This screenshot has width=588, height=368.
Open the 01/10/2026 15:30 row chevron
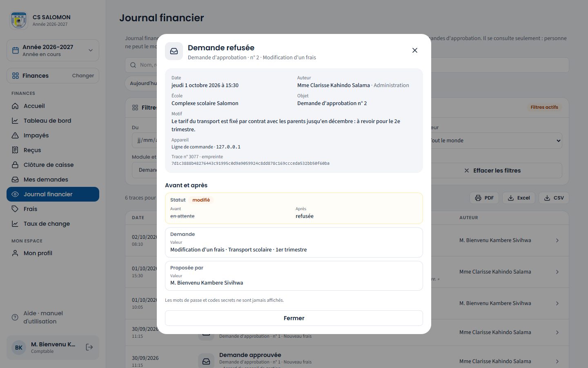pos(557,272)
